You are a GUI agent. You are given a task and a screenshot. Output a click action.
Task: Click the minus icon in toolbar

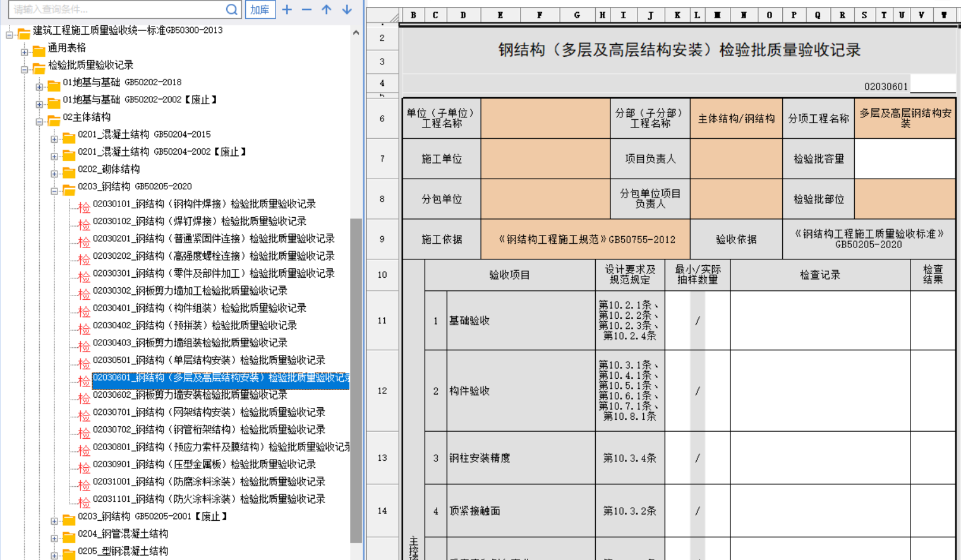[x=306, y=9]
